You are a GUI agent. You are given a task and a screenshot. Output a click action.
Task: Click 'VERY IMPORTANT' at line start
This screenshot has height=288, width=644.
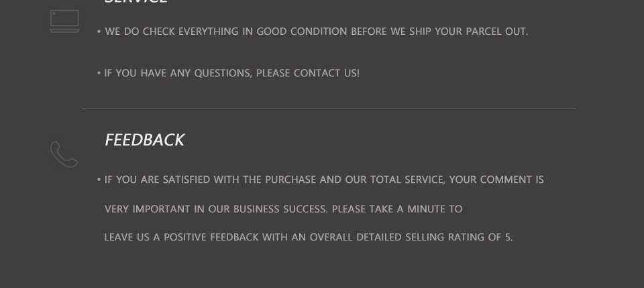[x=148, y=209]
